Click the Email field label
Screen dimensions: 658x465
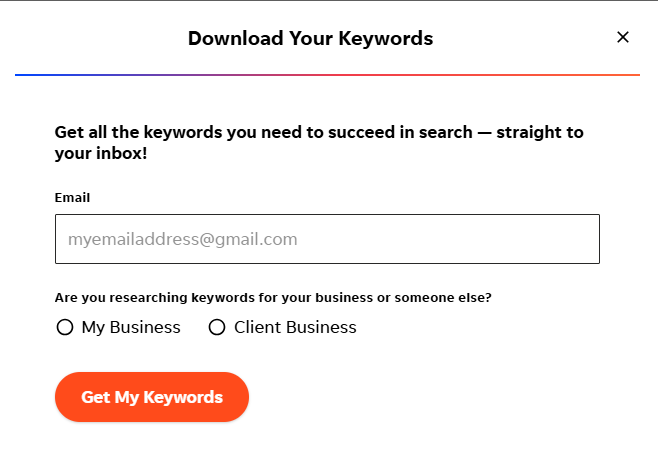click(72, 198)
